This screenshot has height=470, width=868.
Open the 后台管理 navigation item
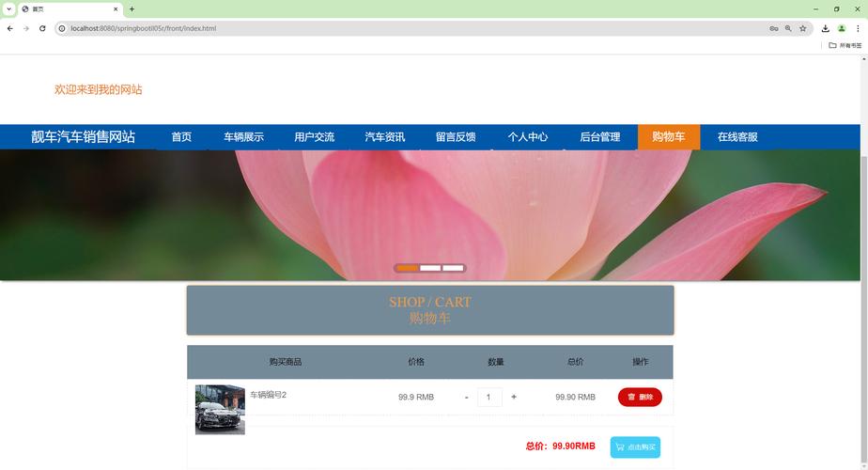(600, 137)
